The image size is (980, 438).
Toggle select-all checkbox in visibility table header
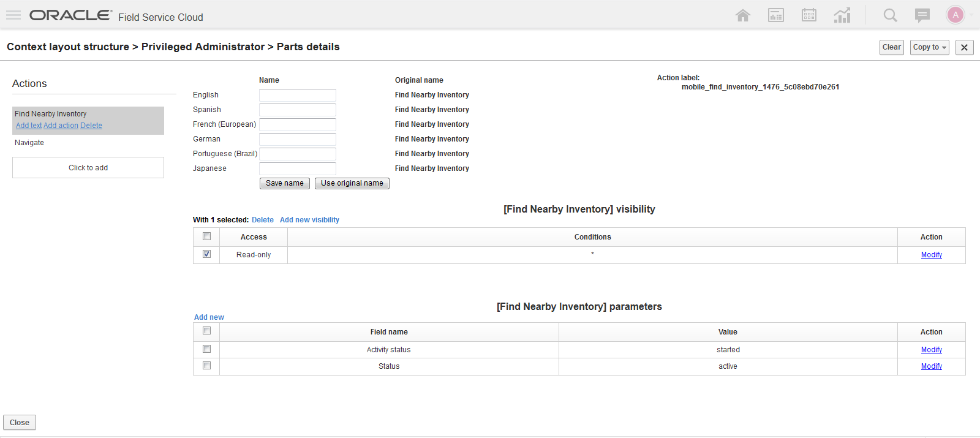click(x=207, y=236)
